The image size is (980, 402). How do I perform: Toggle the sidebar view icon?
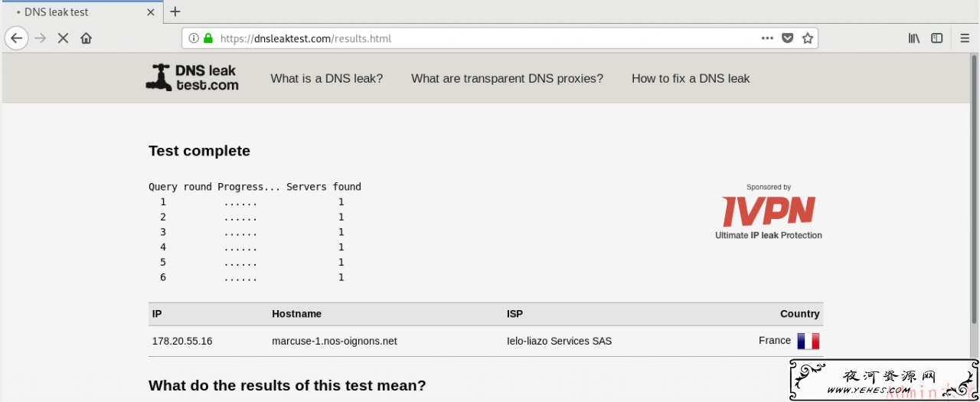pyautogui.click(x=936, y=38)
